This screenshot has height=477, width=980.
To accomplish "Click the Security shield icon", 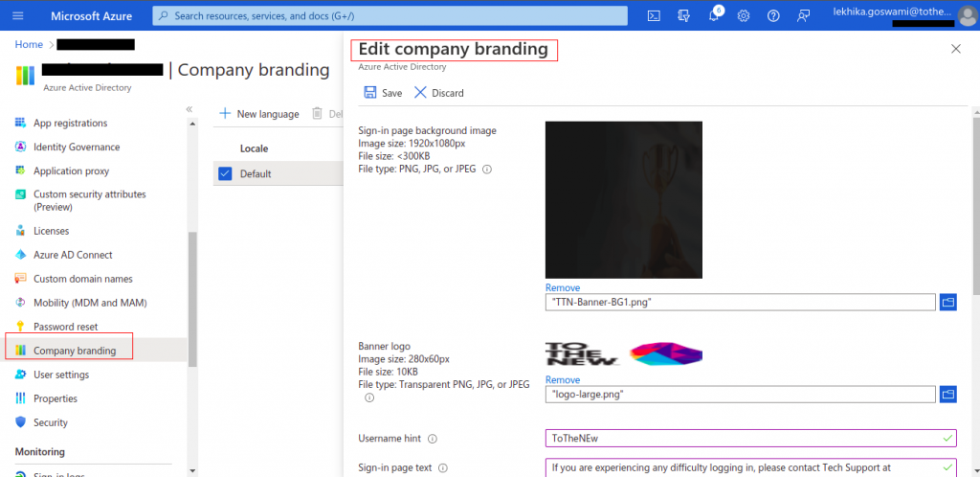I will tap(21, 422).
